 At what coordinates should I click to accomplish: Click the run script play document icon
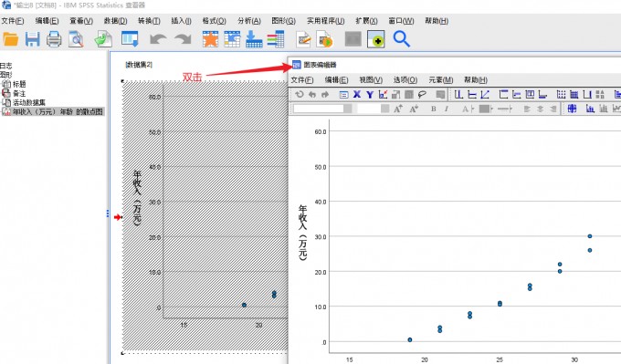[x=325, y=39]
